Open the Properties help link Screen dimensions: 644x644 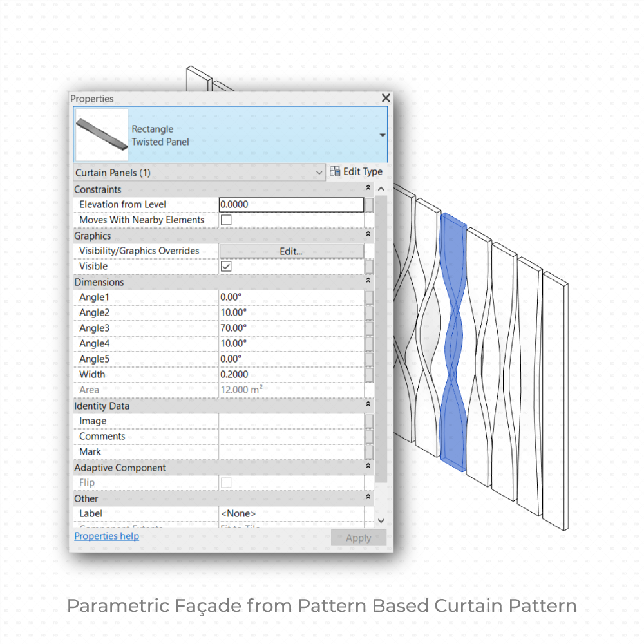point(106,536)
